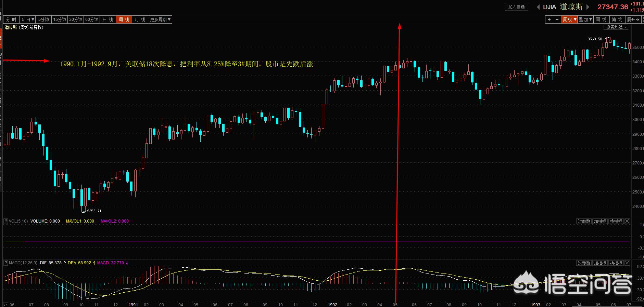This screenshot has height=307, width=644.
Task: Go to next stock after 道琼斯
Action: point(588,7)
